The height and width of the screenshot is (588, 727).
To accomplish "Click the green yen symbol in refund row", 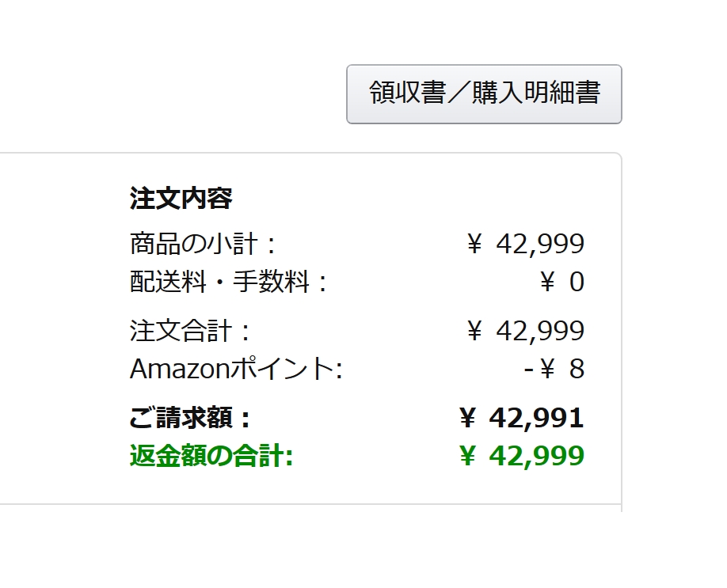I will (x=469, y=456).
